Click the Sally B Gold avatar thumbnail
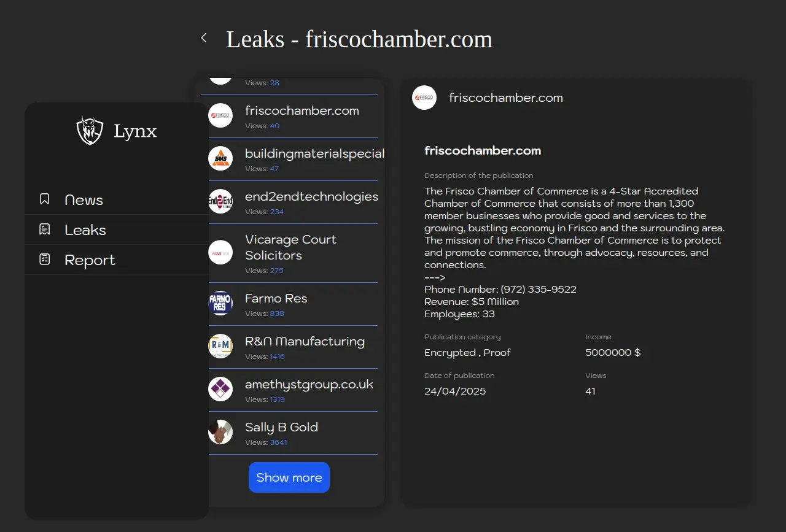Image resolution: width=786 pixels, height=532 pixels. tap(220, 432)
